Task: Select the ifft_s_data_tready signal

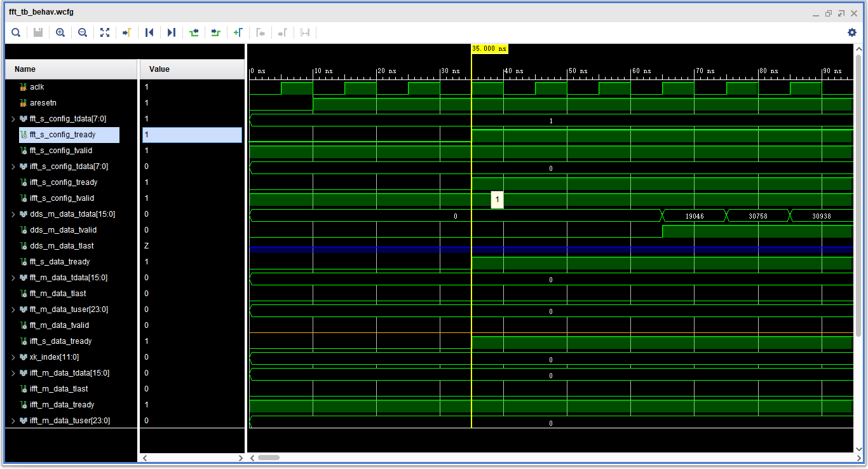Action: tap(60, 341)
